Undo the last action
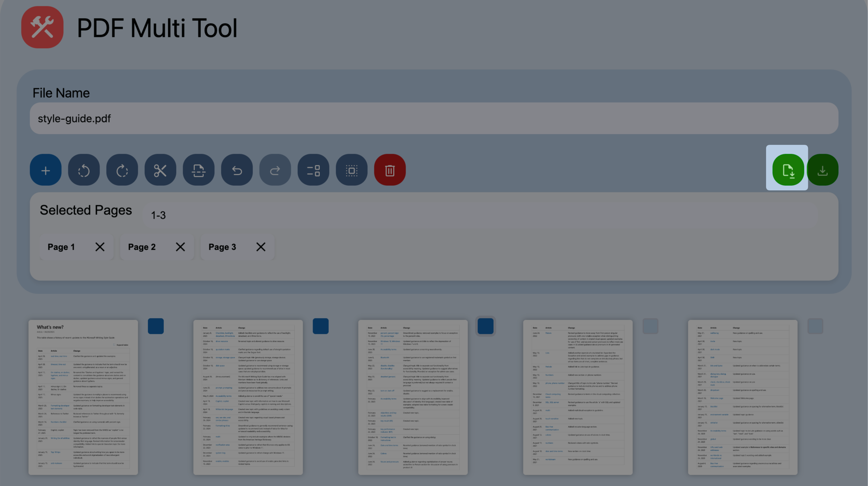868x486 pixels. 237,170
